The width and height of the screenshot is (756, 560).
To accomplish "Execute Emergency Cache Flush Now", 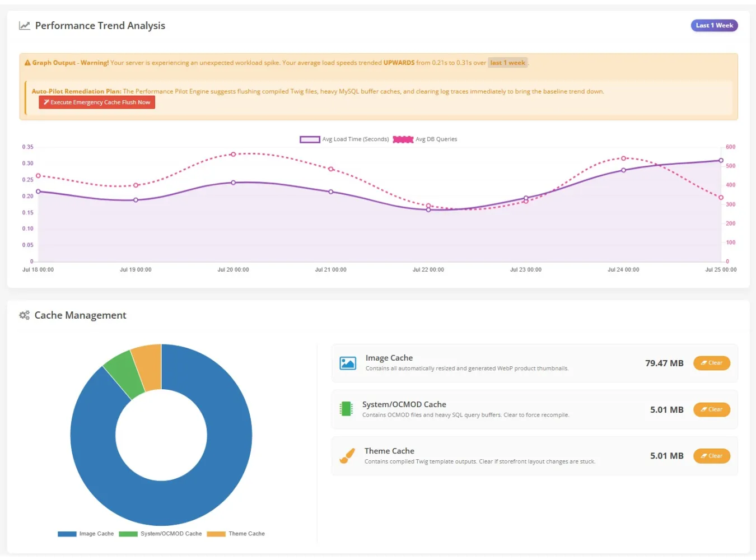I will pos(97,102).
